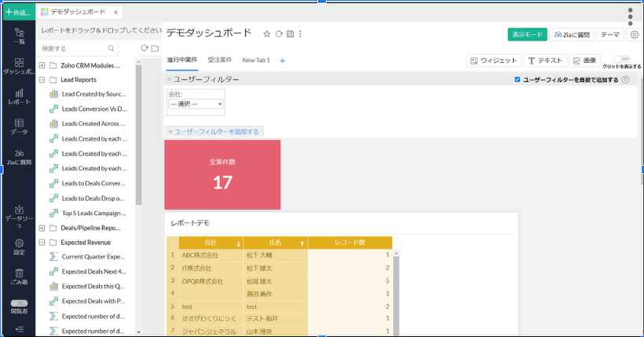
Task: Switch to the 受注案件 tab
Action: click(220, 60)
